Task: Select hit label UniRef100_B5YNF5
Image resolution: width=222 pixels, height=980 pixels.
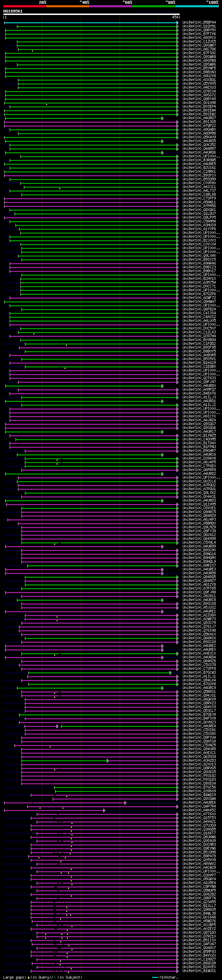Action: pyautogui.click(x=199, y=68)
